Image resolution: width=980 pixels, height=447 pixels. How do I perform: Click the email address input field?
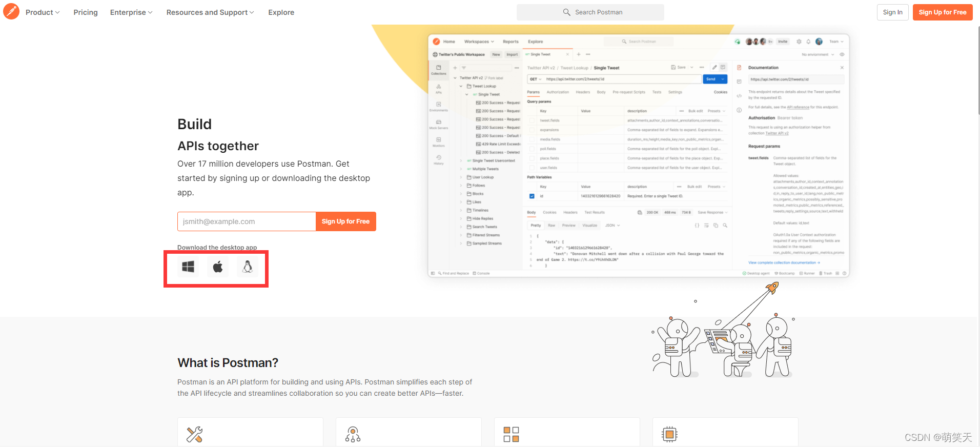[x=247, y=221]
